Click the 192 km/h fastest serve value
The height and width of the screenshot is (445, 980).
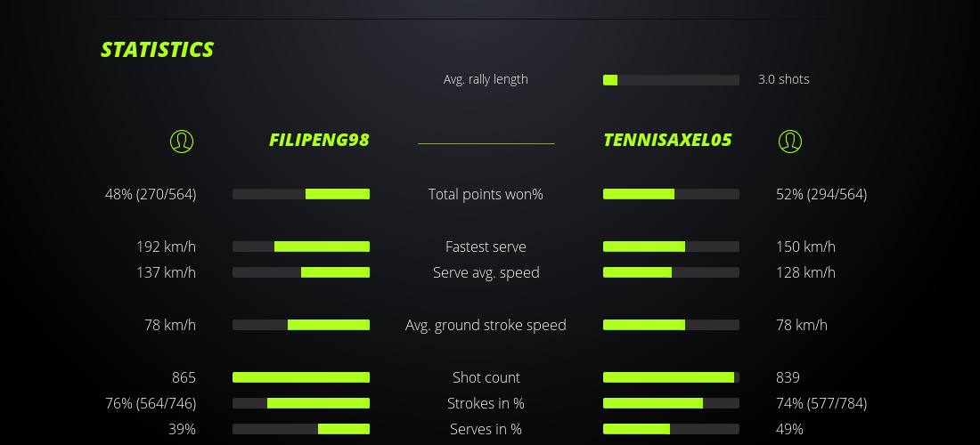(x=166, y=247)
